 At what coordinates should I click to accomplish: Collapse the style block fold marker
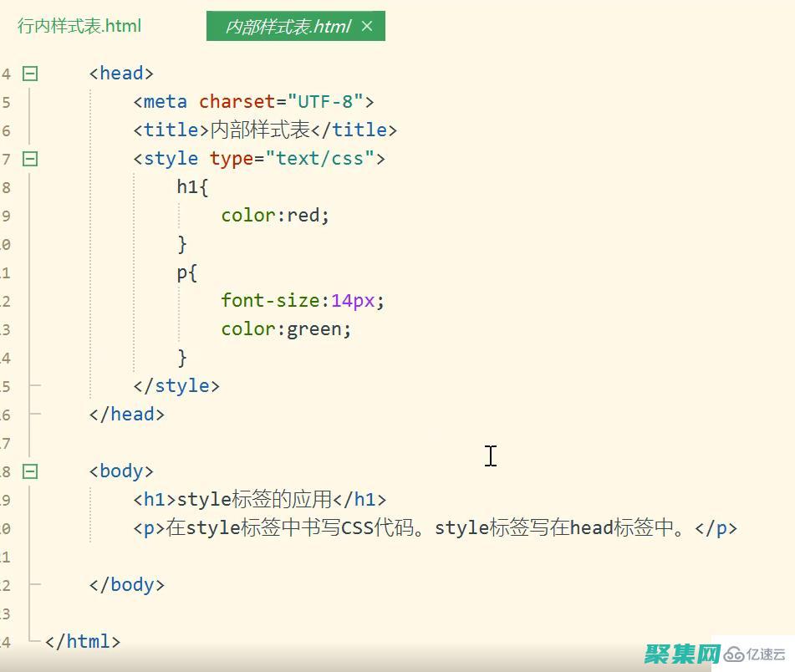(29, 159)
